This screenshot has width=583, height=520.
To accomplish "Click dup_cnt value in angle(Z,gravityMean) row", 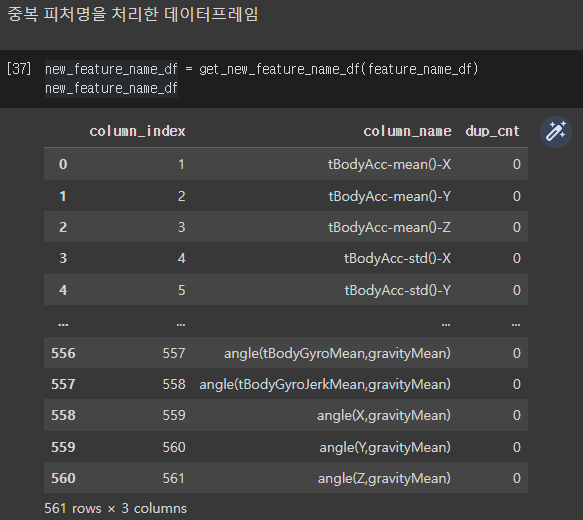I will click(x=516, y=478).
